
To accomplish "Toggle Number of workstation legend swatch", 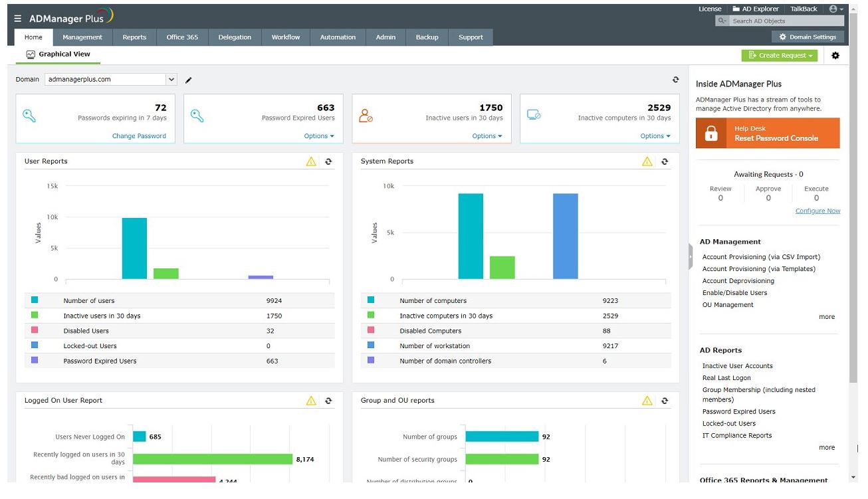I will (x=371, y=346).
